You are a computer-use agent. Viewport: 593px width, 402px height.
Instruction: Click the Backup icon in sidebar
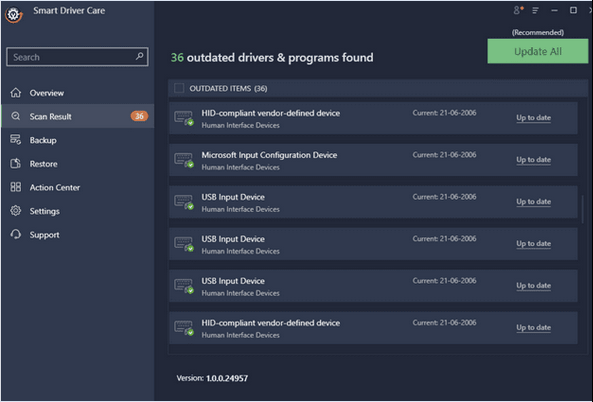pyautogui.click(x=16, y=140)
